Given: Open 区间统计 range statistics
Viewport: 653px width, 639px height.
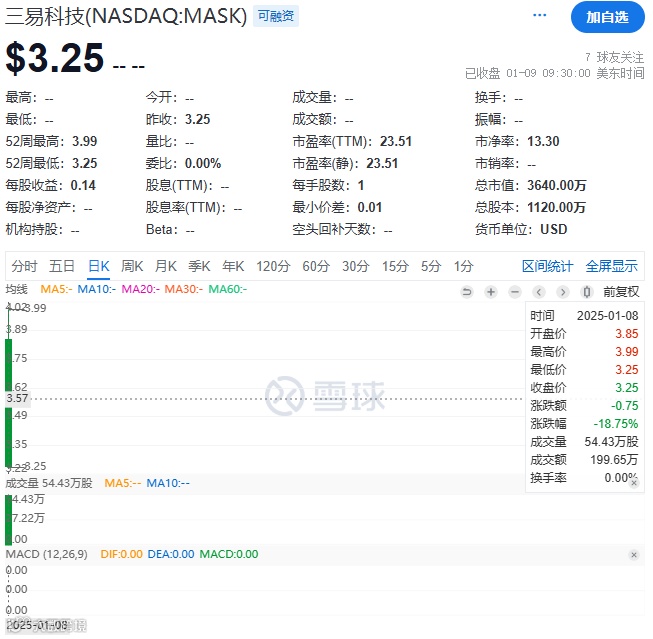Looking at the screenshot, I should (x=547, y=266).
